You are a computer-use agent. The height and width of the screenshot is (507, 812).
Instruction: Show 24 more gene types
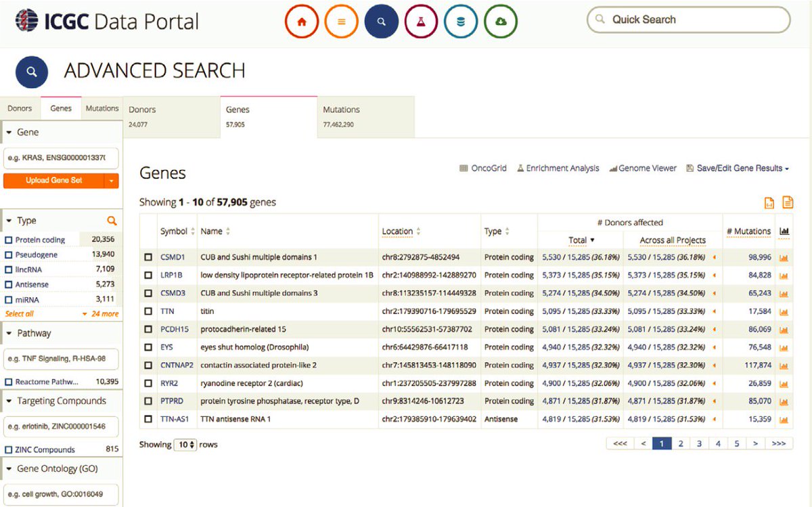[100, 314]
